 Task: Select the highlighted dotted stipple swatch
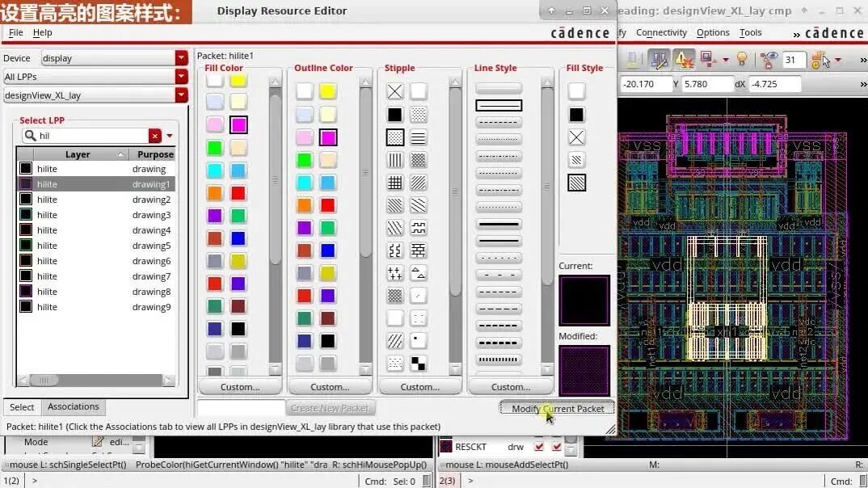394,137
